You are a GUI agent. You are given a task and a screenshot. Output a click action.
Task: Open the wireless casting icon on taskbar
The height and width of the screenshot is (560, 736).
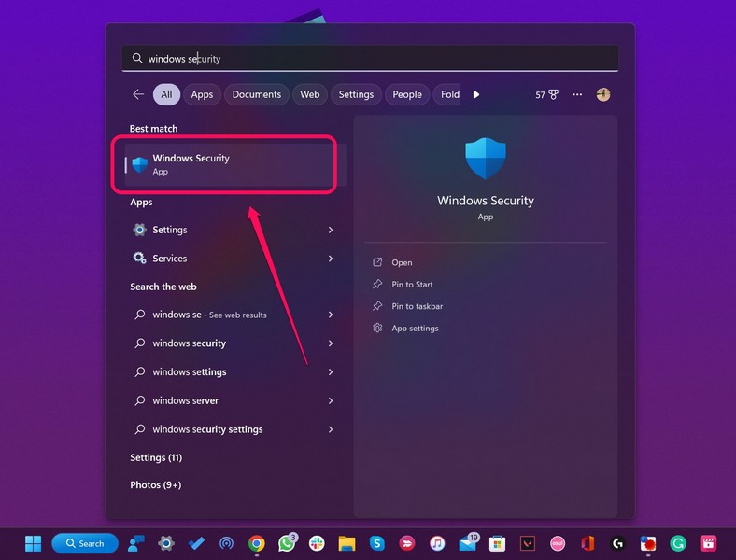tap(226, 543)
